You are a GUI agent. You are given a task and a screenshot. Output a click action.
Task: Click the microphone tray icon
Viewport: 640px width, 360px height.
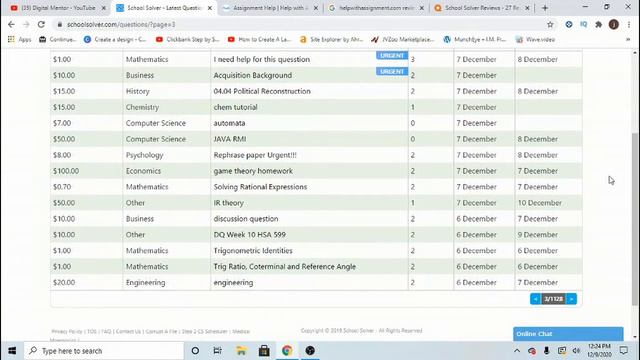547,351
